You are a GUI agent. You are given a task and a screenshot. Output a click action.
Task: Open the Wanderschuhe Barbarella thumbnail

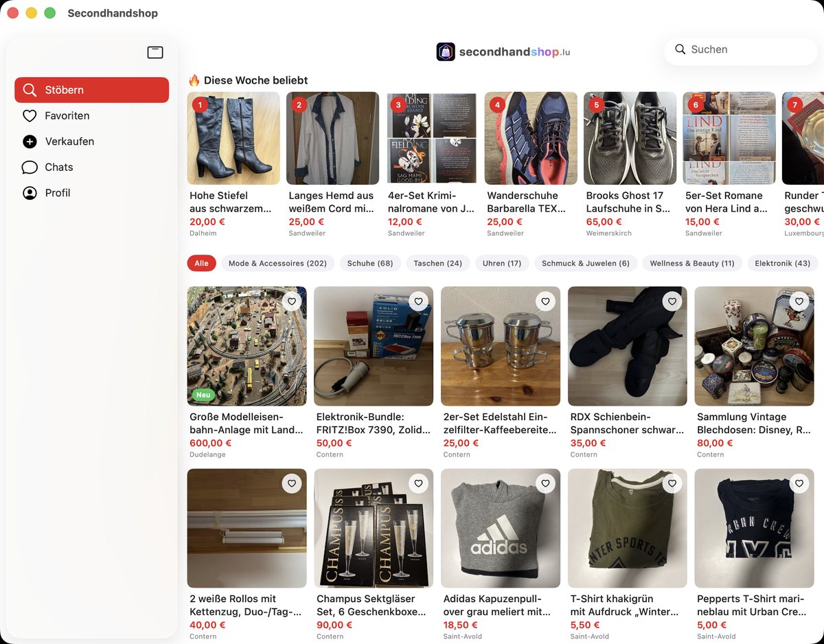531,139
